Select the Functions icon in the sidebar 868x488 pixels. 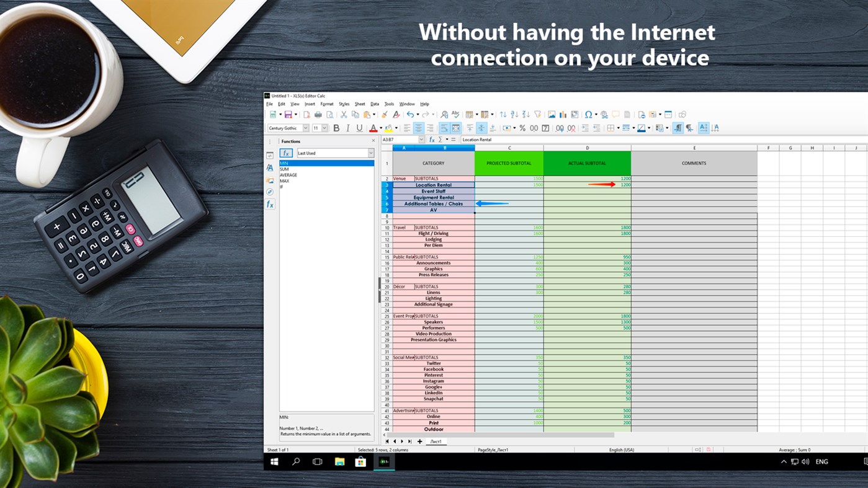pyautogui.click(x=269, y=204)
